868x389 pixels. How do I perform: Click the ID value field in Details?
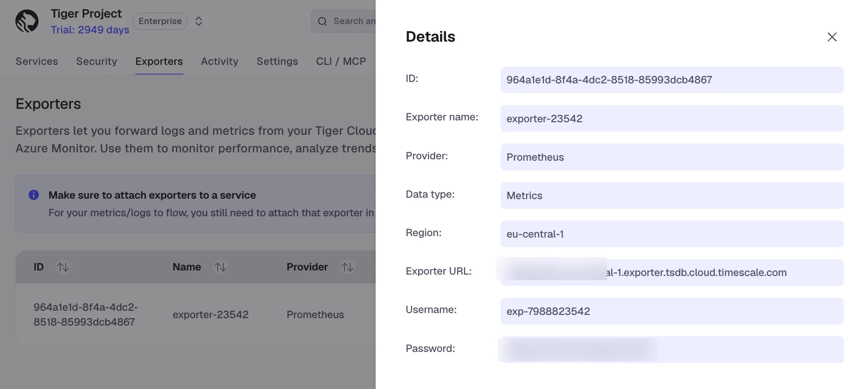point(672,80)
